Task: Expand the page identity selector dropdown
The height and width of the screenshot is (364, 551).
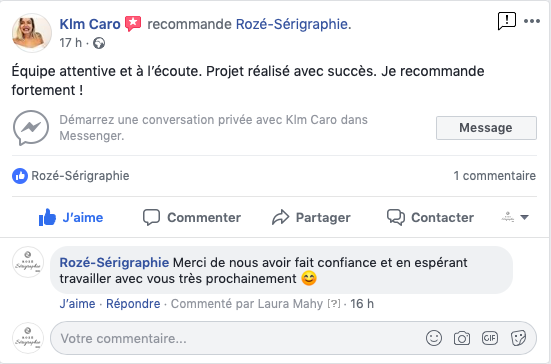Action: pyautogui.click(x=515, y=217)
